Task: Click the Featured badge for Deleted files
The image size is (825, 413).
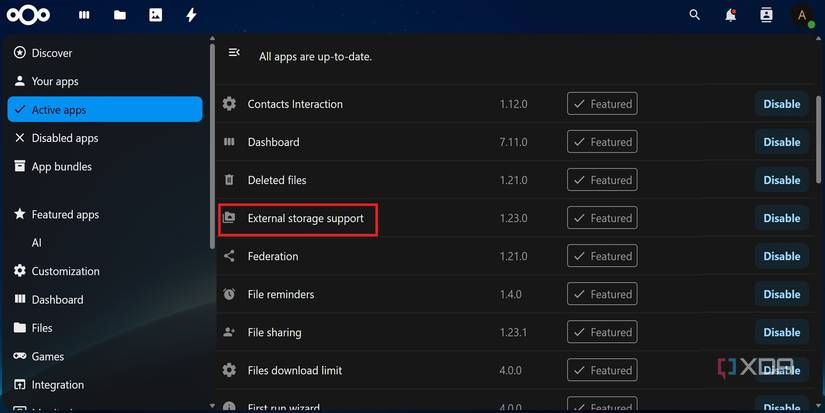Action: point(602,180)
